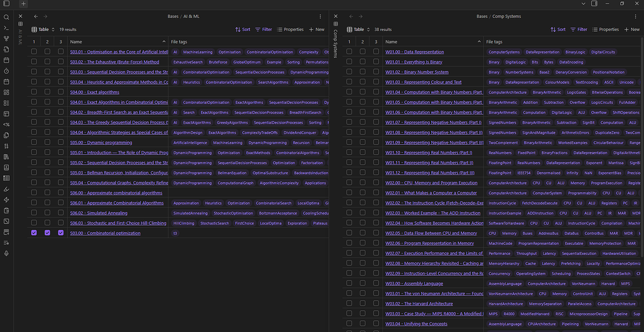
Task: Check column 2 box for S03.02 row
Action: [x=47, y=62]
